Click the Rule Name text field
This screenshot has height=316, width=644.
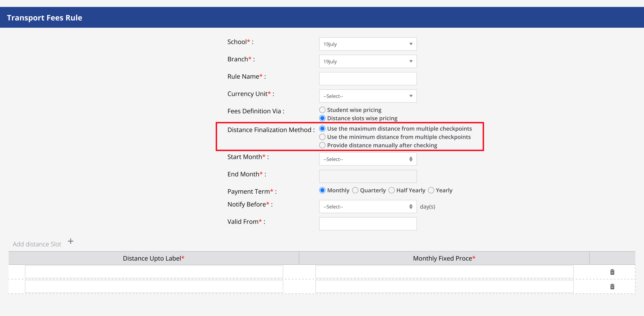[368, 79]
